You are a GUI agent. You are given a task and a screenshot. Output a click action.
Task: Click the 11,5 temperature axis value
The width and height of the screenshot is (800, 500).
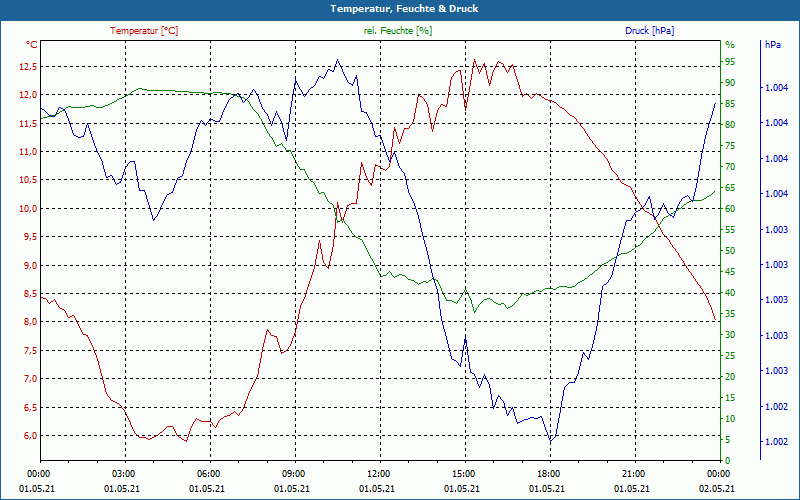[x=28, y=123]
